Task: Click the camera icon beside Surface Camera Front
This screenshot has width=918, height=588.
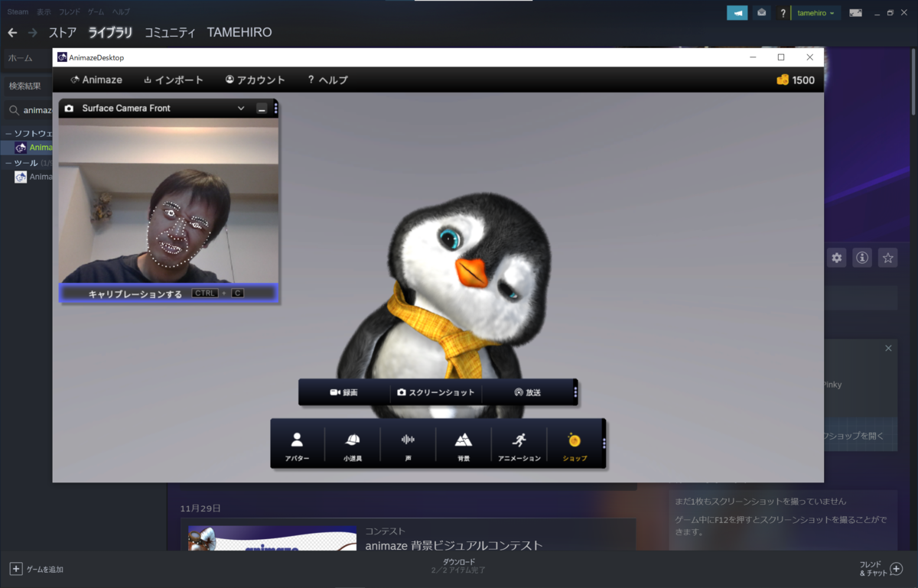Action: tap(69, 109)
